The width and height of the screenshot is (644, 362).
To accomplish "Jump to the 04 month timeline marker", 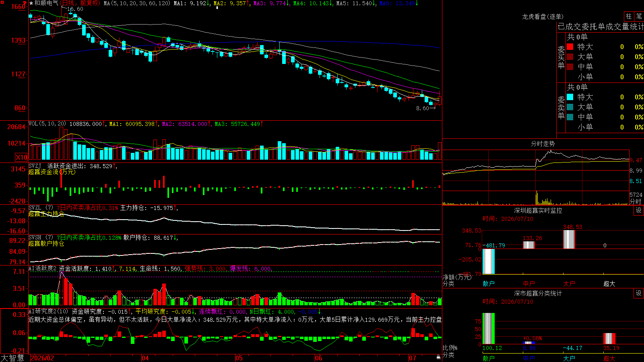I will point(145,358).
